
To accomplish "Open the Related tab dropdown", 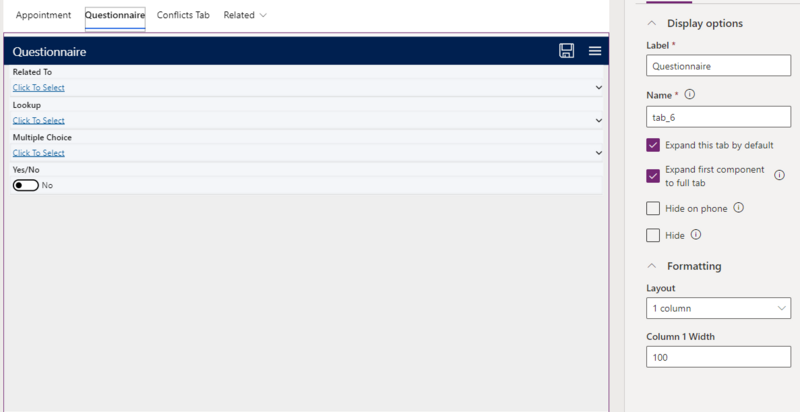I will coord(245,15).
